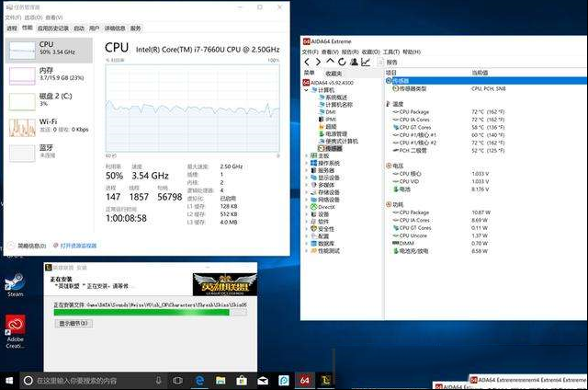Refresh the AIDA64 sensor readings
588x390 pixels.
pos(342,62)
